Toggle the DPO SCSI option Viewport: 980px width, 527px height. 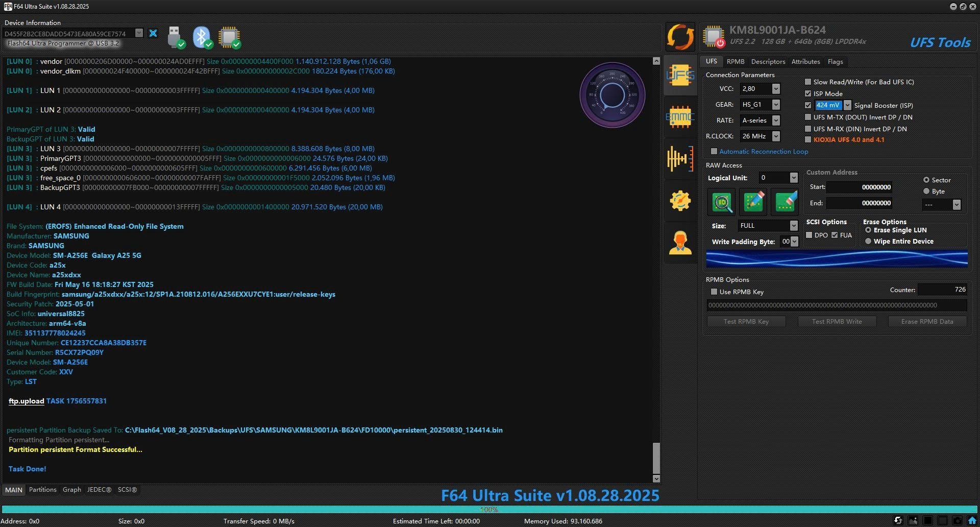click(x=809, y=235)
